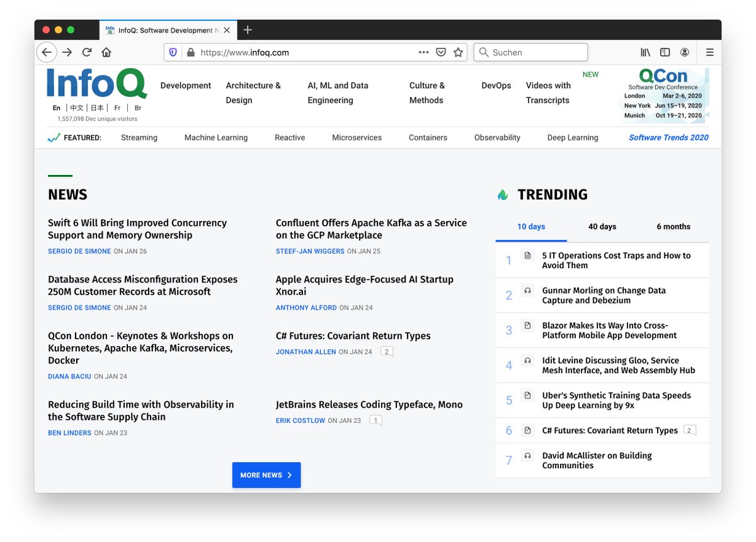The image size is (756, 542).
Task: Open a new tab with plus button
Action: tap(248, 30)
